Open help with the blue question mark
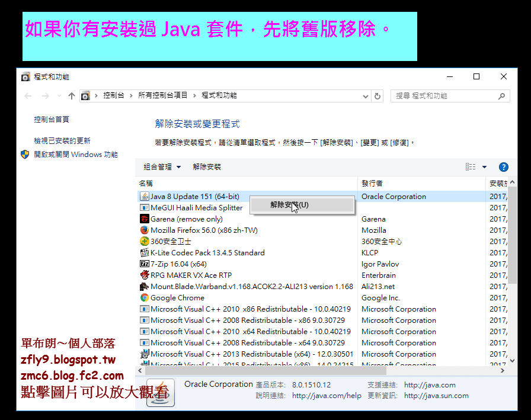531x420 pixels. pyautogui.click(x=504, y=167)
